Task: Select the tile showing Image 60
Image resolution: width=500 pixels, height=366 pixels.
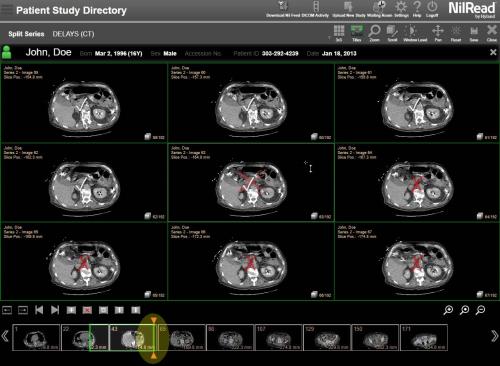Action: [x=251, y=103]
